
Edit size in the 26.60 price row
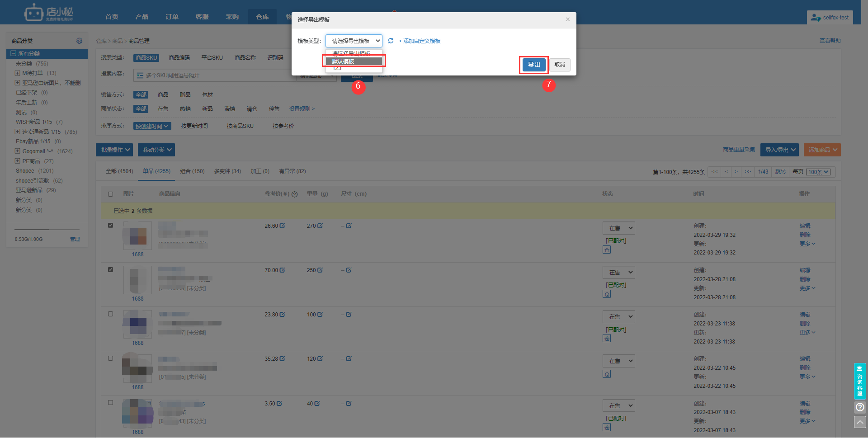(x=349, y=226)
